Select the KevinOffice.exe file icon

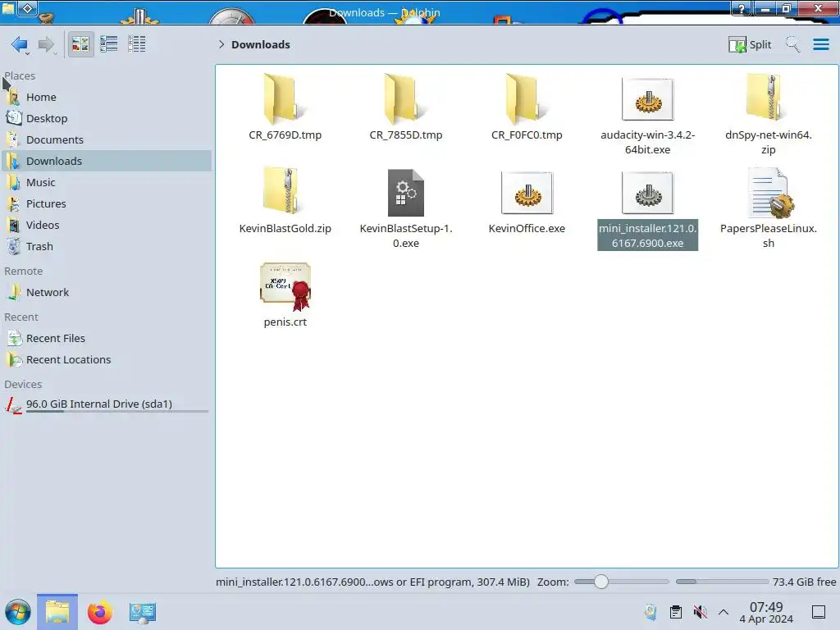(527, 192)
